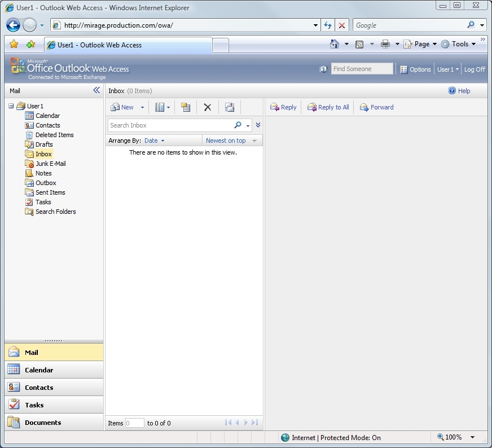
Task: Open the Arrange By Date dropdown
Action: [x=154, y=140]
